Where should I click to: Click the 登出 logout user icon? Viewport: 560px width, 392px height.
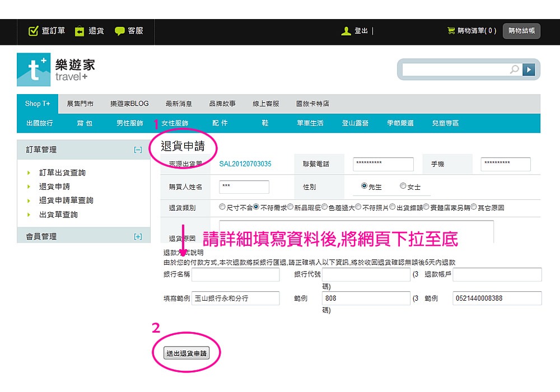click(x=346, y=31)
